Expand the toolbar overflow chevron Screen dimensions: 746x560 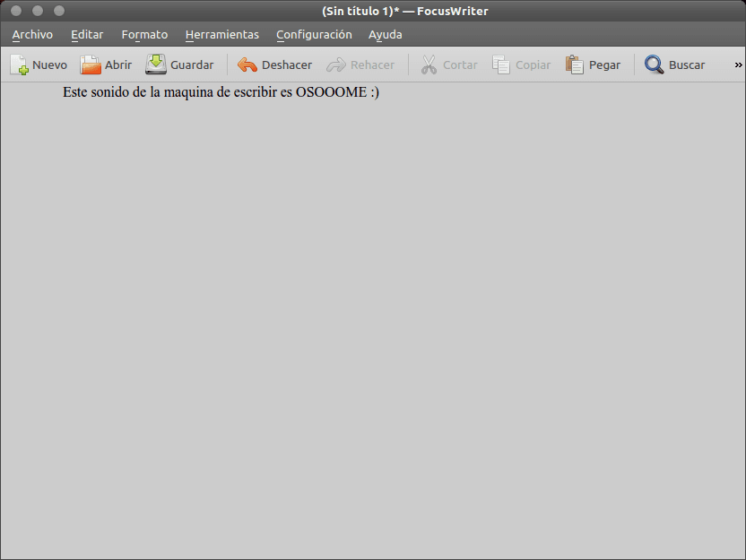tap(737, 64)
